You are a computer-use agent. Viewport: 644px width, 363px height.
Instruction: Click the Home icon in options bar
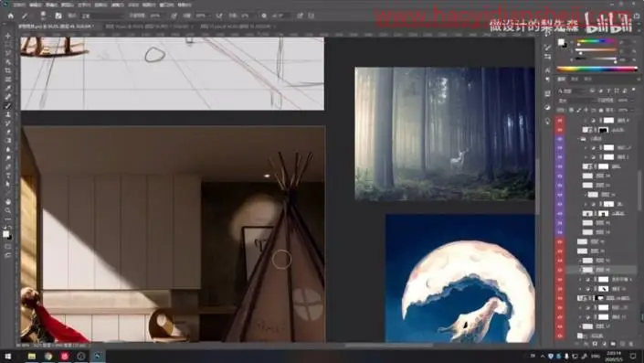click(11, 16)
